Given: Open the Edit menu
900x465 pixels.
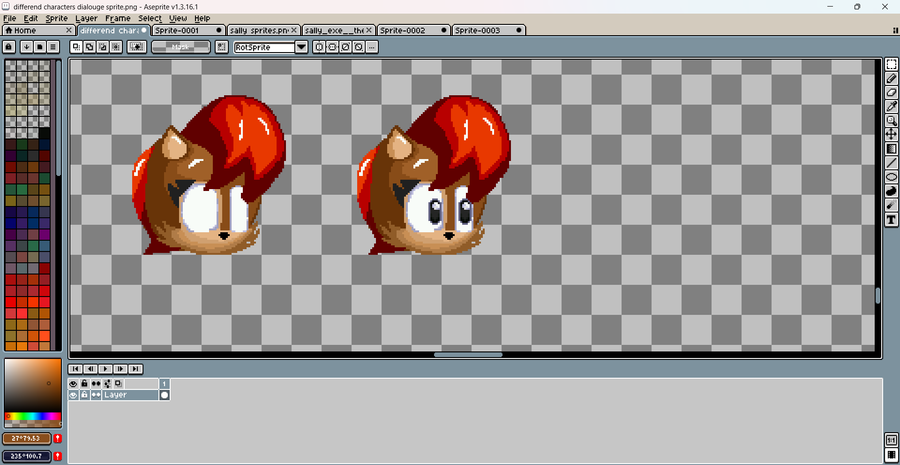Looking at the screenshot, I should coord(31,18).
